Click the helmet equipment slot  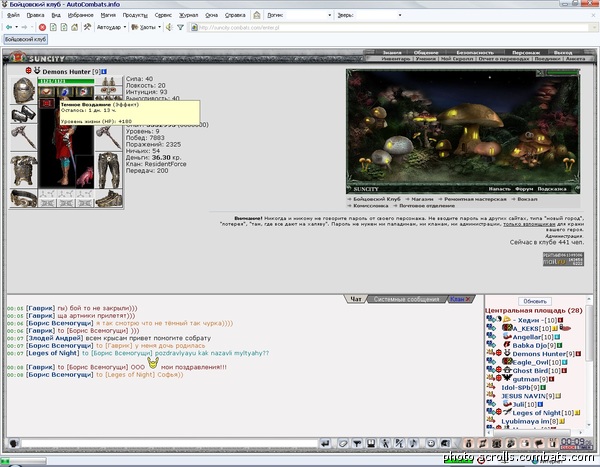[24, 90]
